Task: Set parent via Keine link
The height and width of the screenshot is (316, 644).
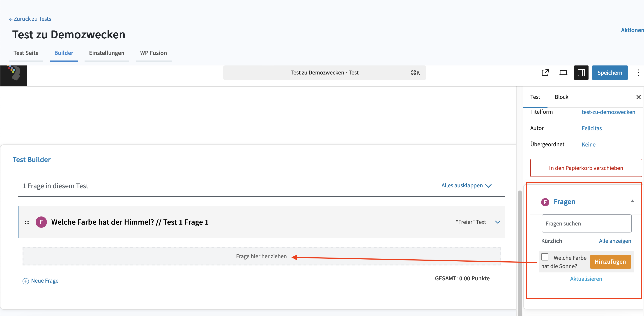Action: pyautogui.click(x=589, y=144)
